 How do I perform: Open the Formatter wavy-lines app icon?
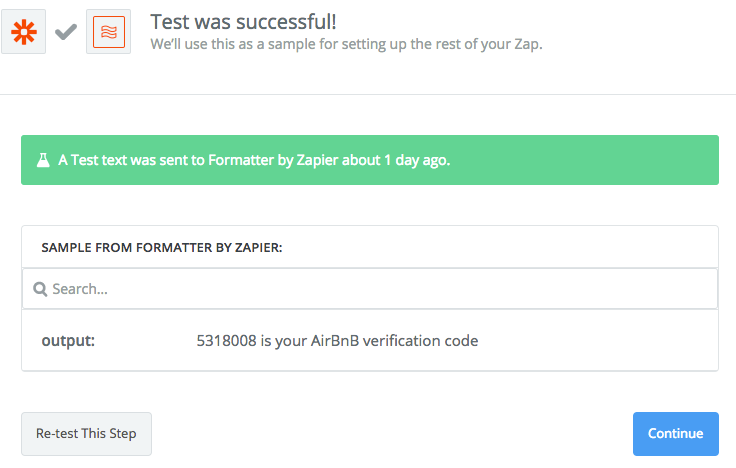tap(108, 31)
